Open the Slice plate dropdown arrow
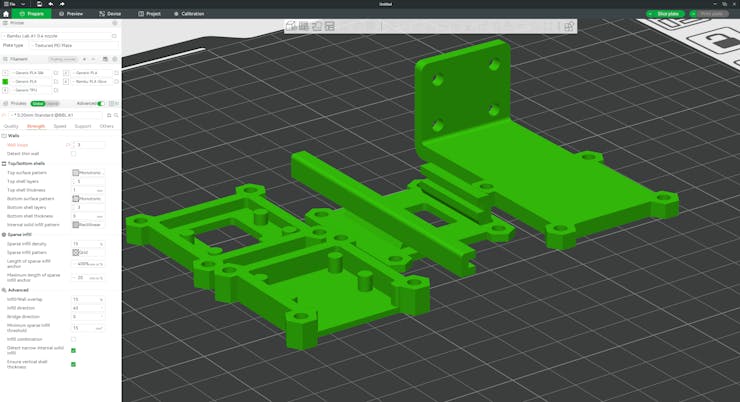This screenshot has width=740, height=402. 650,14
